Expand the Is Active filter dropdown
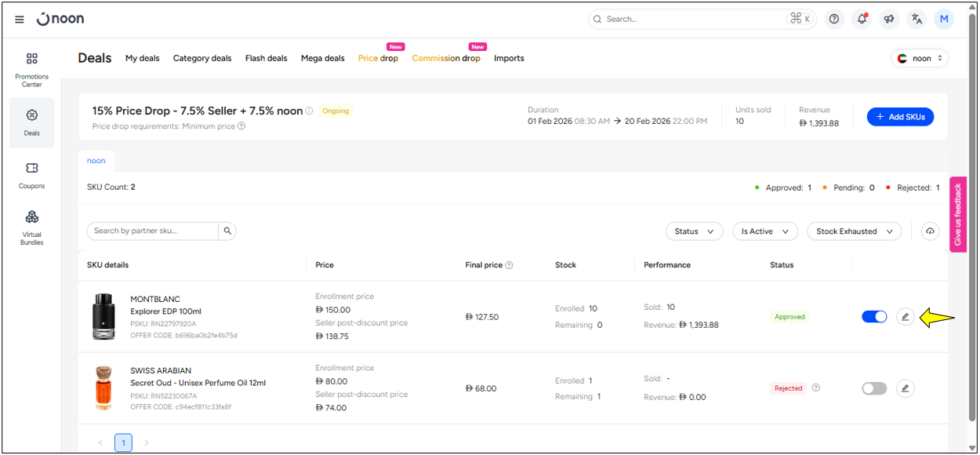980x455 pixels. (764, 231)
